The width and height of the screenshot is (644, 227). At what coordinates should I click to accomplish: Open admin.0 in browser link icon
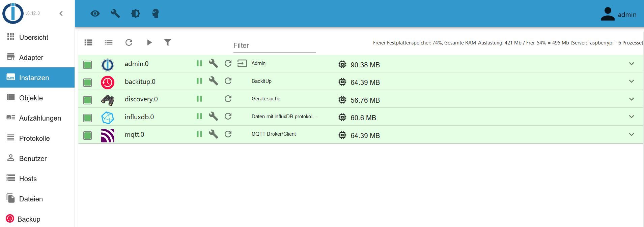(242, 63)
